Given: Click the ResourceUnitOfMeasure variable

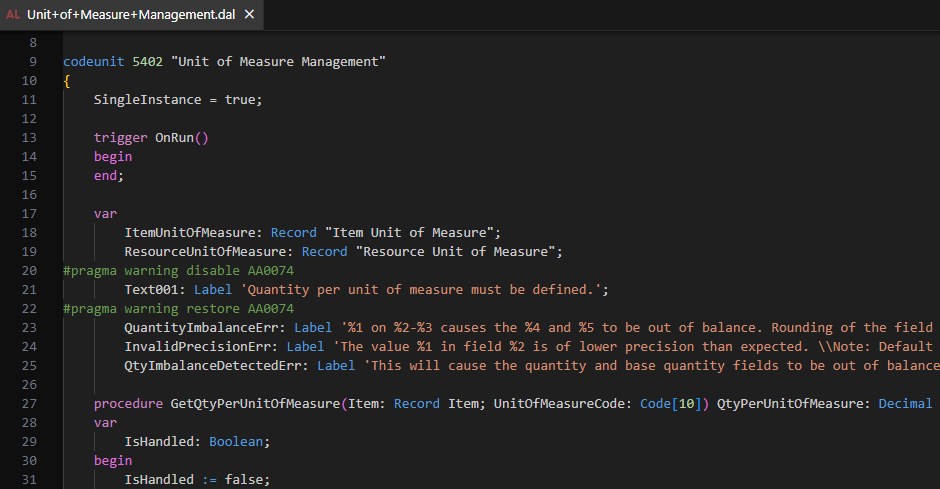Looking at the screenshot, I should point(205,252).
